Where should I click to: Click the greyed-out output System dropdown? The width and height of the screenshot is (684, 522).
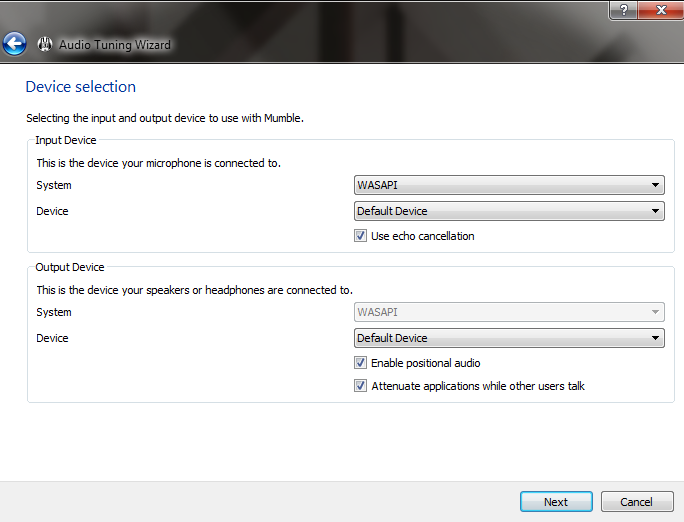click(x=509, y=312)
